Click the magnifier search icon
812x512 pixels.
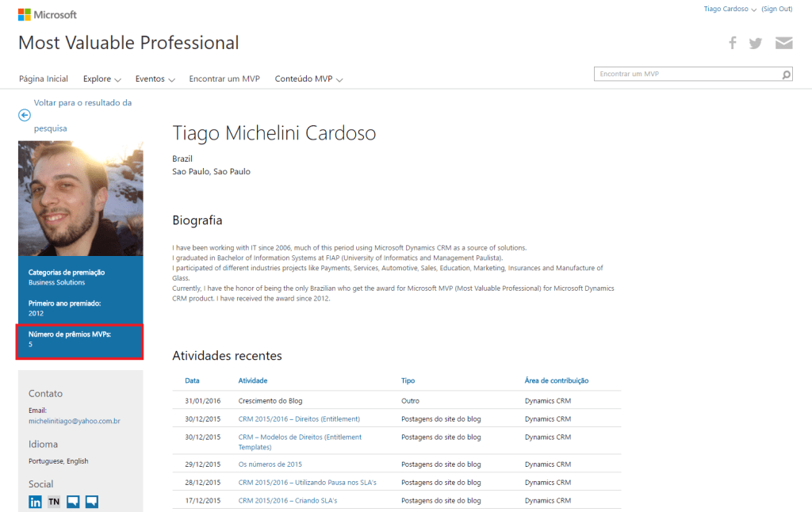click(x=786, y=75)
